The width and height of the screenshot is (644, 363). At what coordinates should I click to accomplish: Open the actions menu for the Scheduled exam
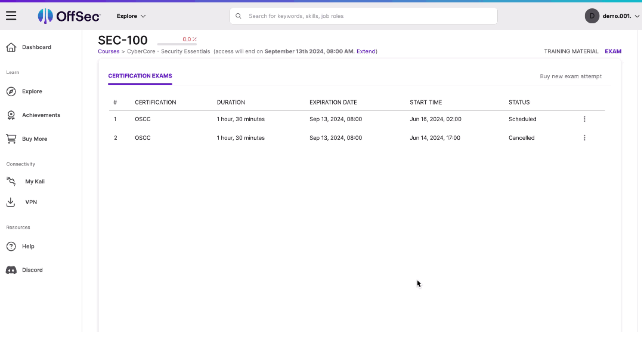(584, 119)
